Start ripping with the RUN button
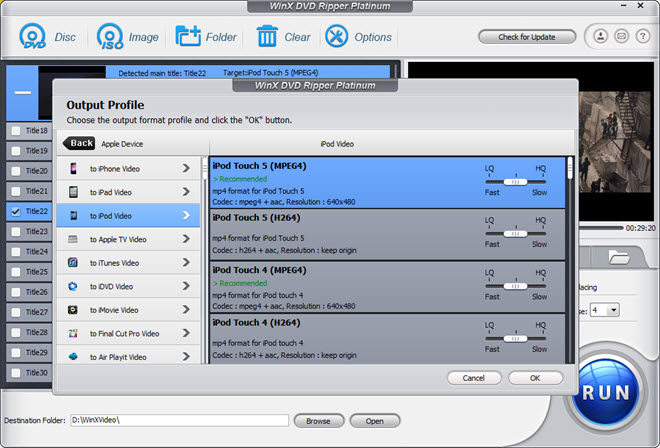Screen dimensions: 660x448 [x=605, y=392]
